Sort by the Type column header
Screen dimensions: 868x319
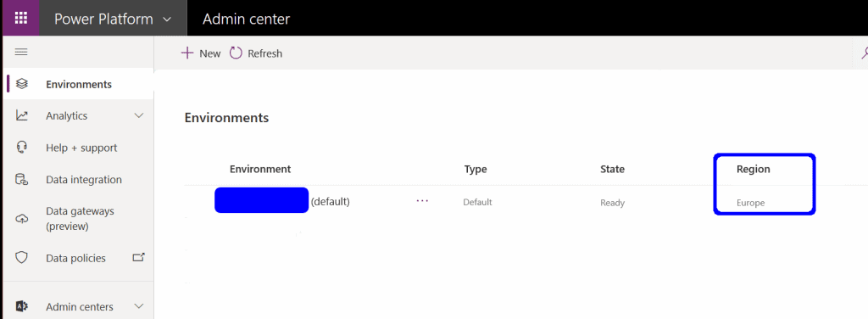[476, 169]
